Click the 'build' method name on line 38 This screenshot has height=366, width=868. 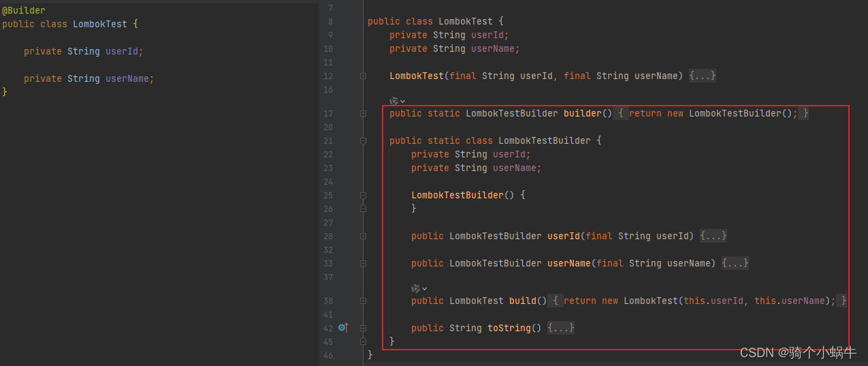tap(523, 301)
